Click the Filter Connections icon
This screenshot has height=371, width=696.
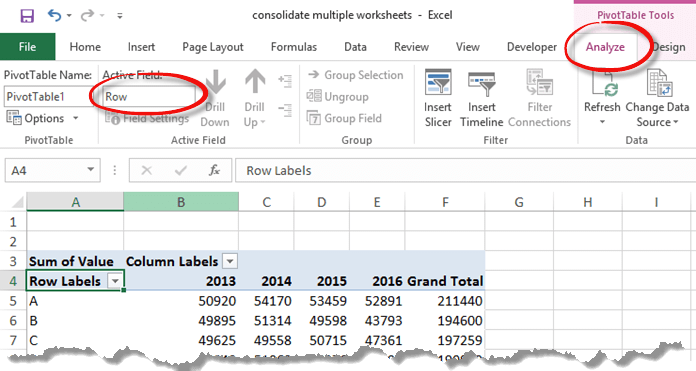click(539, 82)
